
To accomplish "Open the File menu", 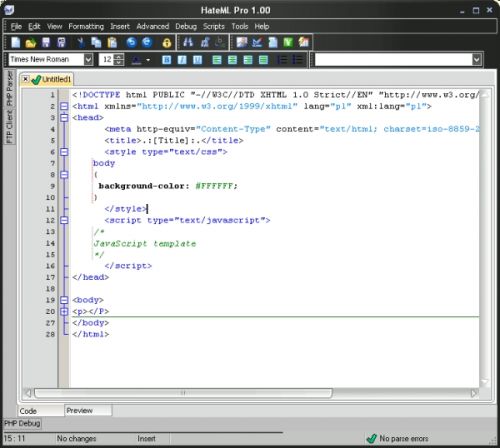I will pos(16,26).
